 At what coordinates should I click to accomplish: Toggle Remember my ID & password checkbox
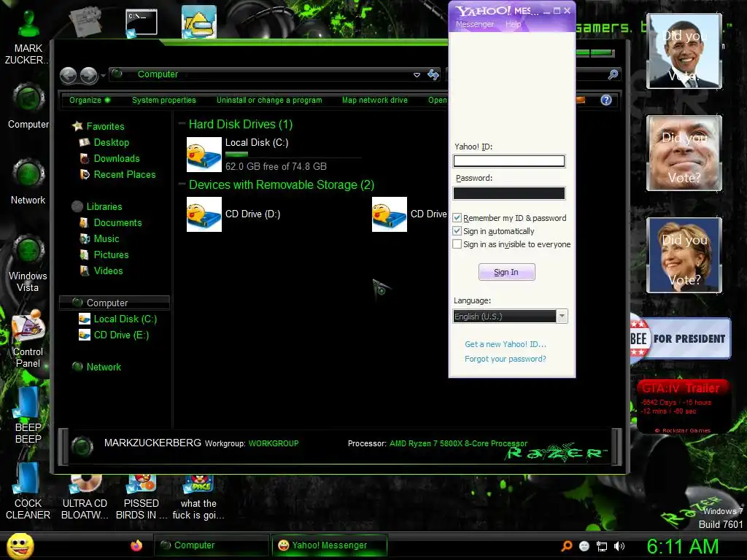click(457, 217)
